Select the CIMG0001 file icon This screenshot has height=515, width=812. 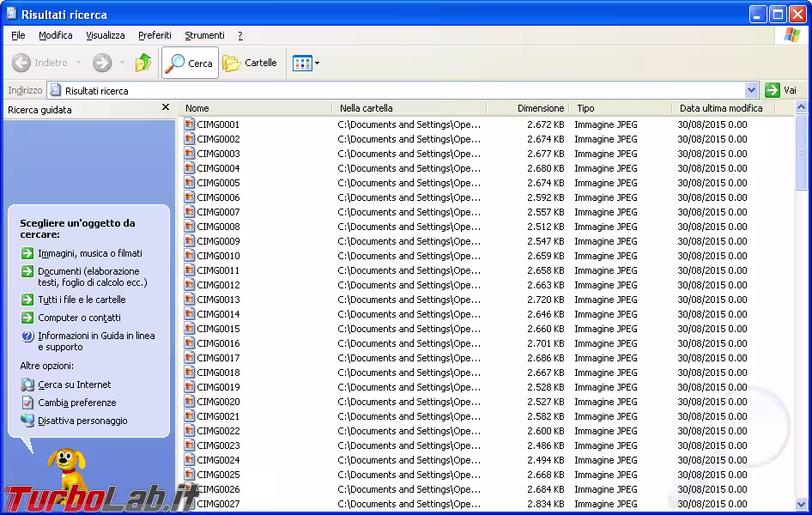pyautogui.click(x=190, y=124)
